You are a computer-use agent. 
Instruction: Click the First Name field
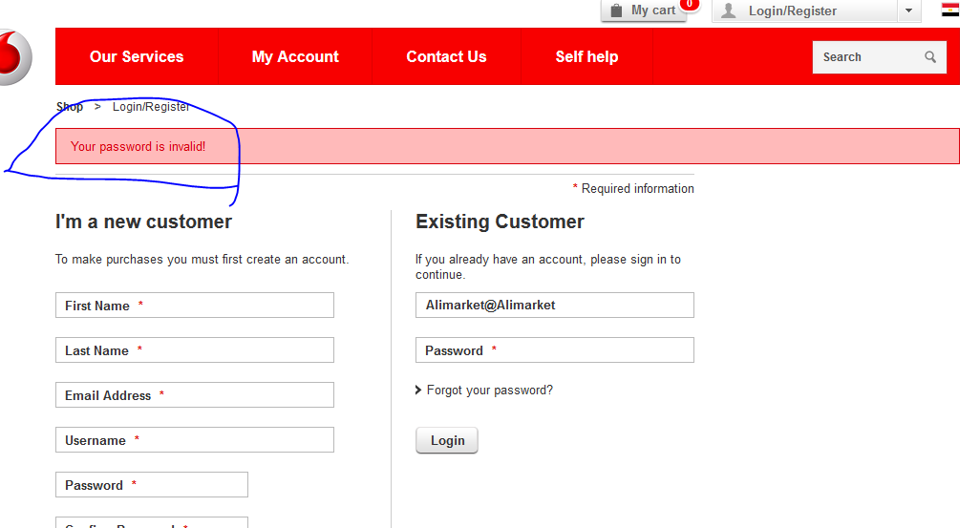coord(195,306)
